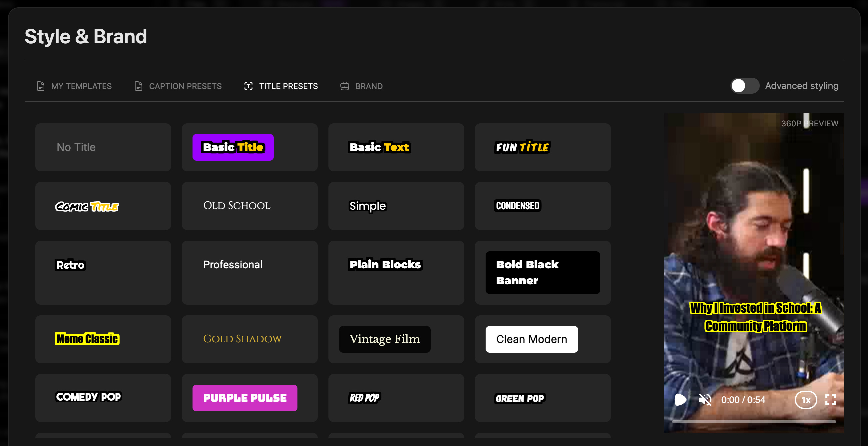Change the 1x playback speed
Screen dimensions: 868x446
point(805,400)
